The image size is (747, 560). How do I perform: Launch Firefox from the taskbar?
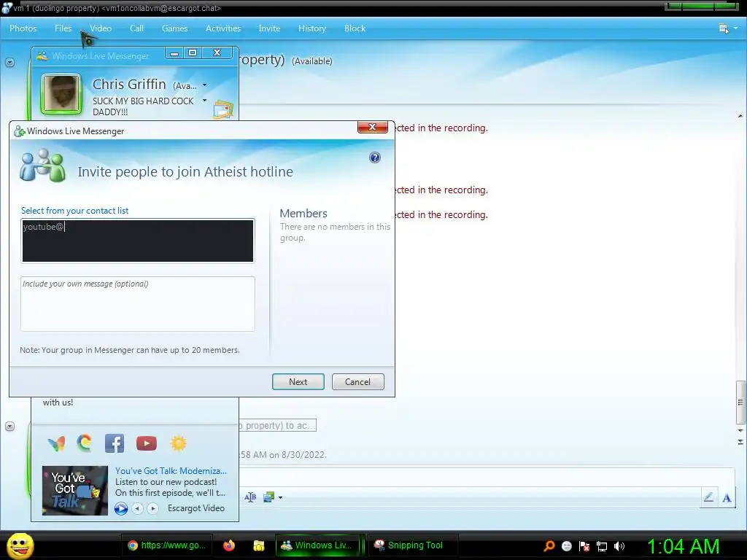pos(229,545)
